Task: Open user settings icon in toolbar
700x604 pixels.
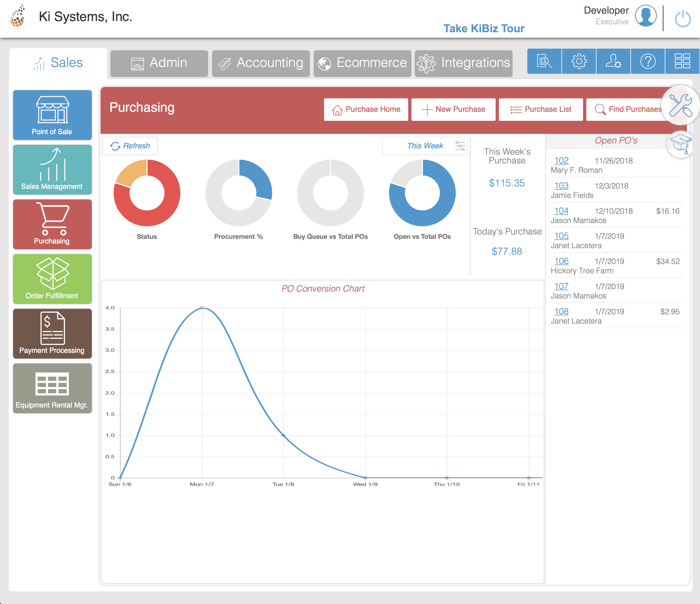Action: pyautogui.click(x=613, y=61)
